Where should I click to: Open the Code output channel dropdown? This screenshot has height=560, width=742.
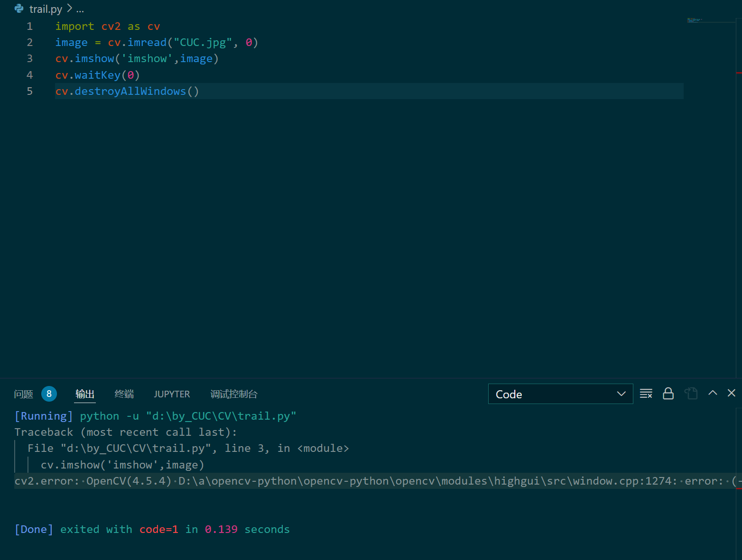(x=560, y=394)
